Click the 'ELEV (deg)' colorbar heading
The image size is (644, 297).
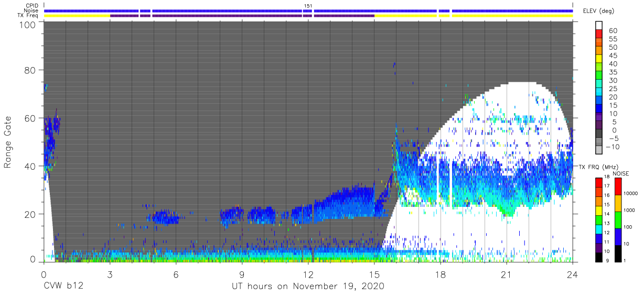(598, 11)
